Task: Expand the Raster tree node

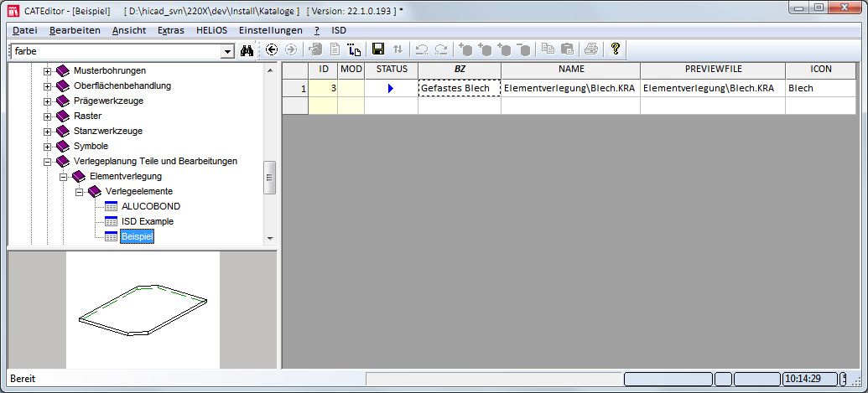Action: click(x=48, y=116)
